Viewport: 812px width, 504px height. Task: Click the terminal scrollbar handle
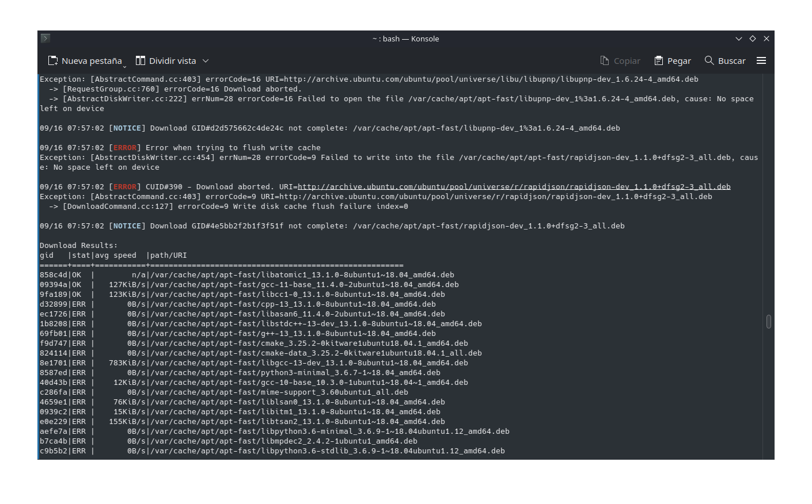coord(769,322)
